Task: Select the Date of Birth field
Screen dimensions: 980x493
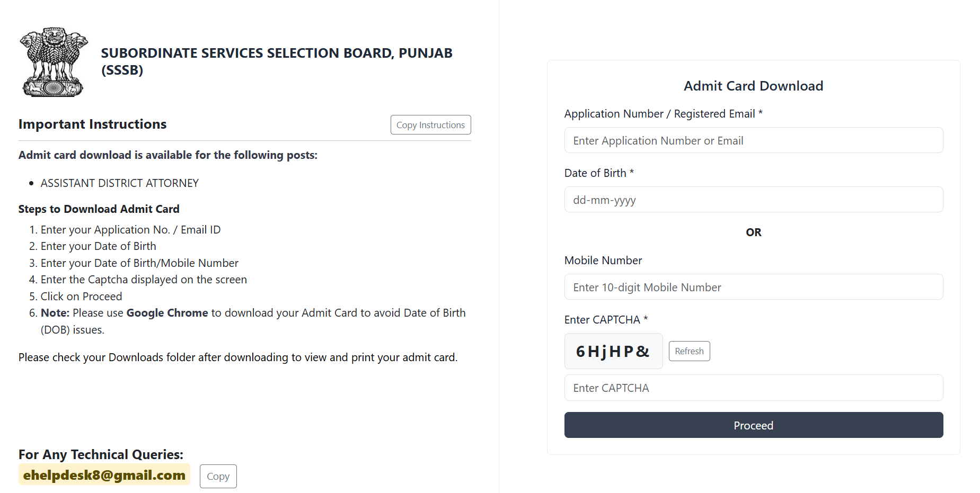Action: coord(753,200)
